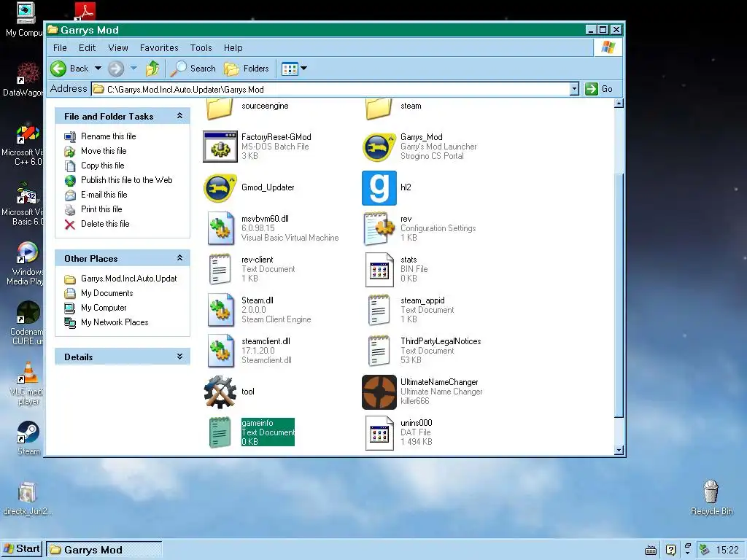Open ThirdPartyLegalNotices document icon

(x=379, y=351)
